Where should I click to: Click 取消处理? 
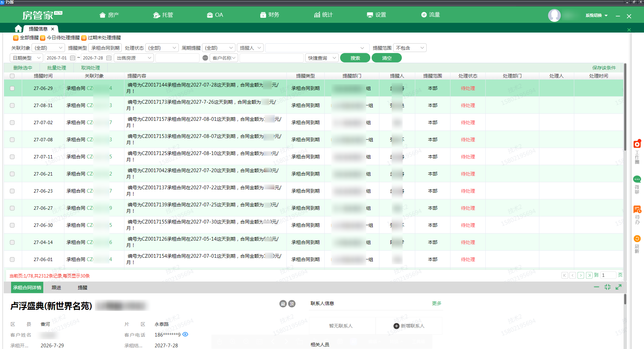(x=91, y=68)
